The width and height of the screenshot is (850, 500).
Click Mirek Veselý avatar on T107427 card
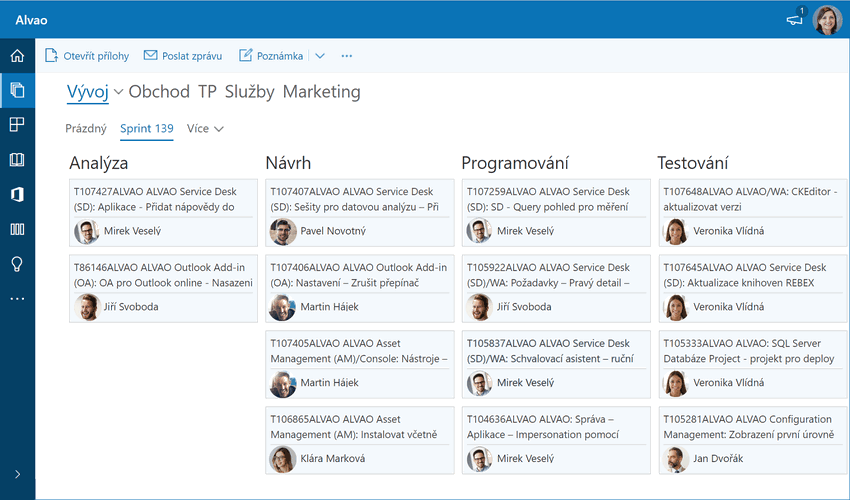tap(87, 232)
